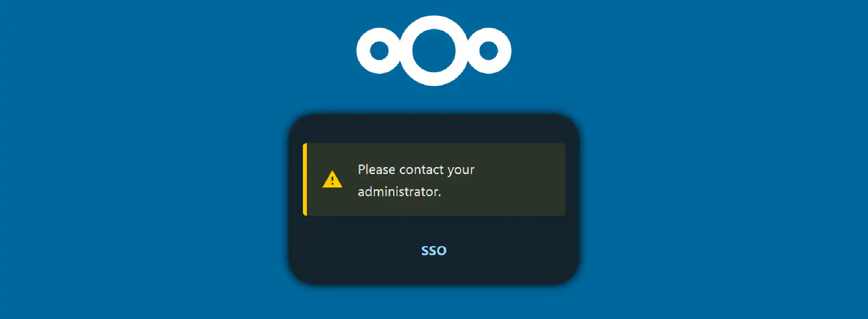
Task: Click the yellow accent bar of the warning box
Action: (x=305, y=179)
